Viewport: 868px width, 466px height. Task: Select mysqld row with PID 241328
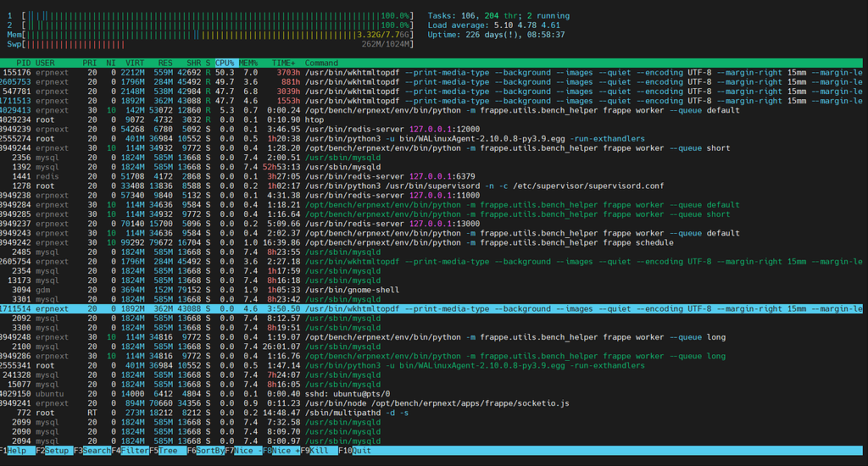(x=431, y=375)
